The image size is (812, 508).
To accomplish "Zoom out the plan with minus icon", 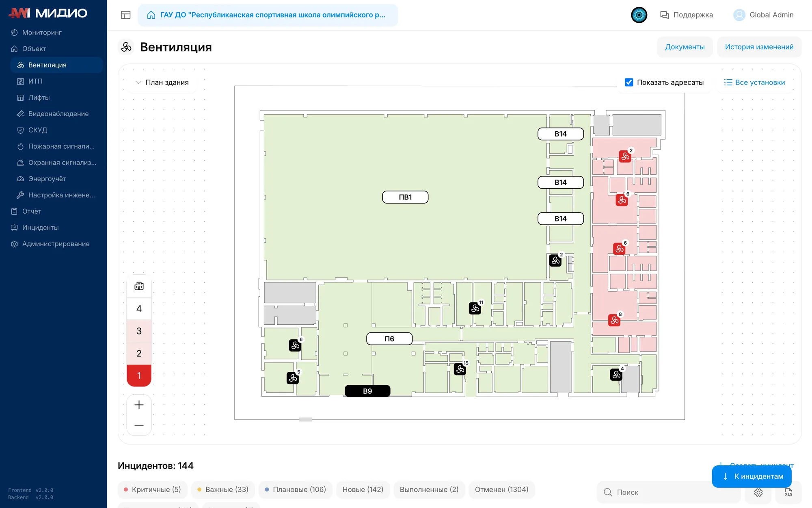I will [x=139, y=425].
